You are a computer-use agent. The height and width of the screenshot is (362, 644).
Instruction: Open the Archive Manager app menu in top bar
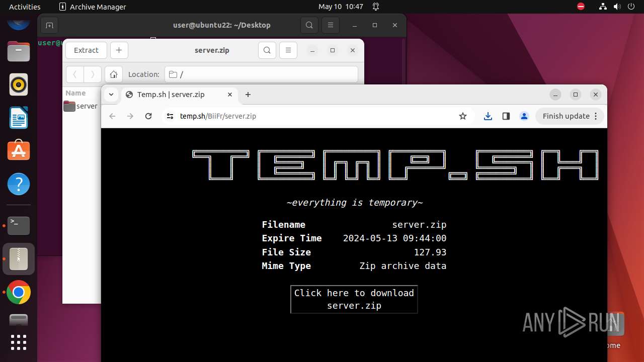coord(93,7)
